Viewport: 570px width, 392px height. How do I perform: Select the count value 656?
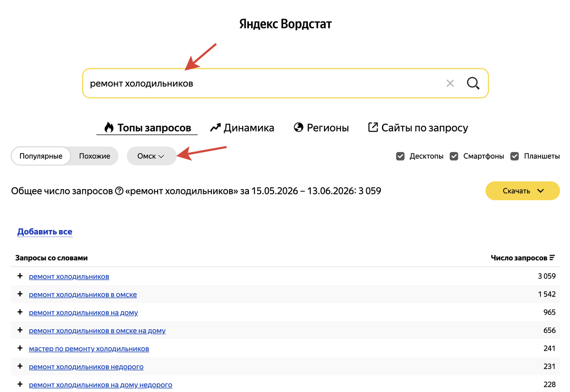(550, 331)
